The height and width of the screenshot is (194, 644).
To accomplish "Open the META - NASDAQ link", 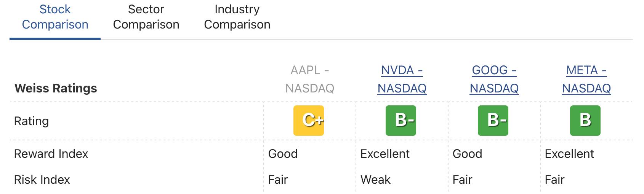I will (586, 79).
